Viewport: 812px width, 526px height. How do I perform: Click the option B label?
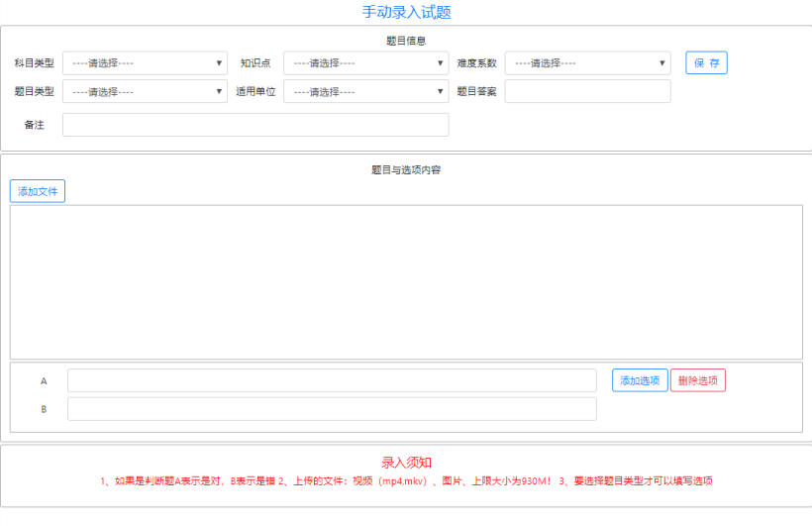(x=44, y=409)
